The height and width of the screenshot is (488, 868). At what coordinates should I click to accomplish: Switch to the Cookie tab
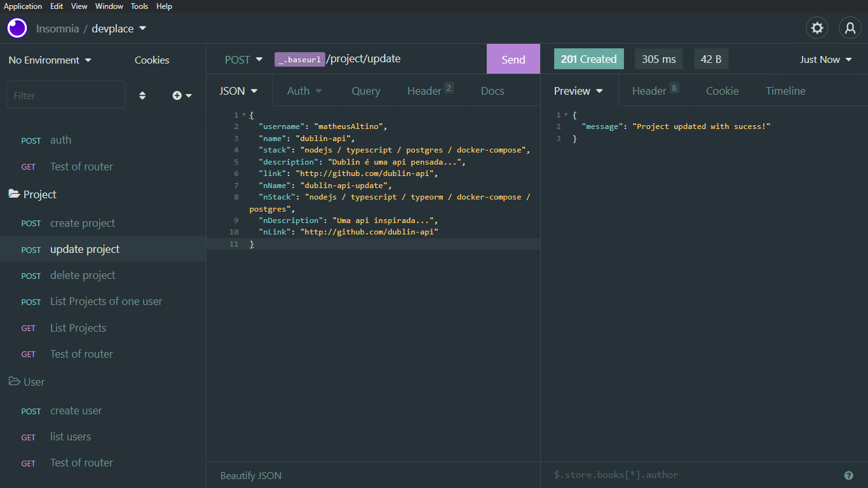(722, 91)
